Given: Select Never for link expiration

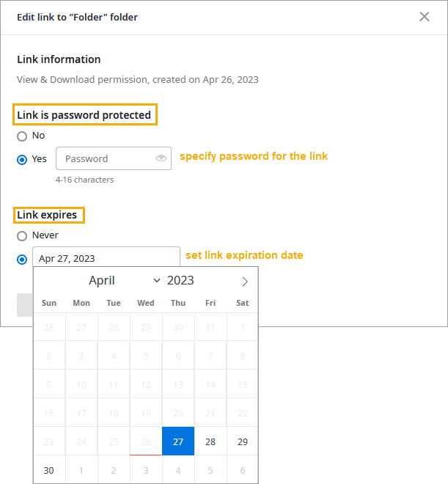Looking at the screenshot, I should point(22,235).
